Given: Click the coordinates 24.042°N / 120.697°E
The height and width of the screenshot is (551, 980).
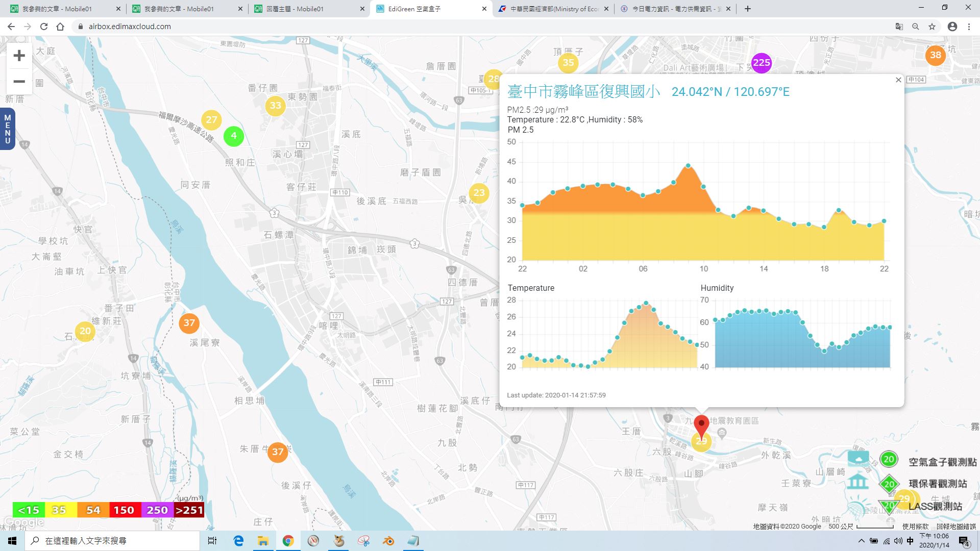Looking at the screenshot, I should point(730,92).
